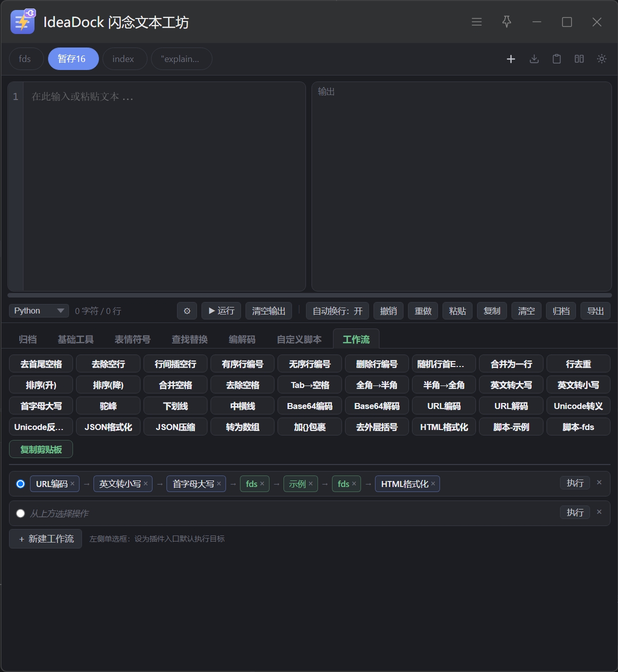618x672 pixels.
Task: Remove URL编码 step from workflow
Action: 72,483
